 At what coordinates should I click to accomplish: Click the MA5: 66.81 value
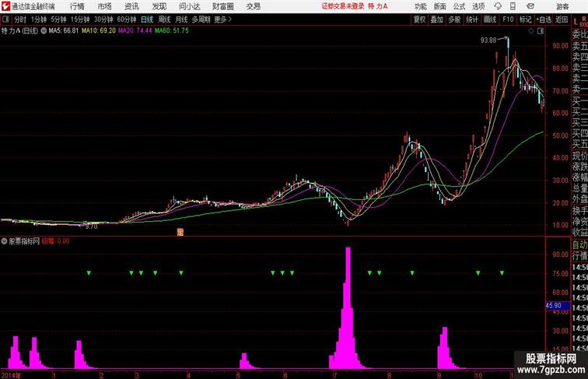tap(63, 31)
